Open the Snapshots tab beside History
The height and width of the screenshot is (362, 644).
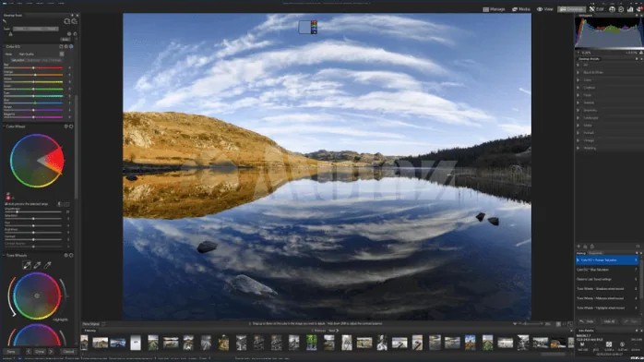click(x=595, y=253)
